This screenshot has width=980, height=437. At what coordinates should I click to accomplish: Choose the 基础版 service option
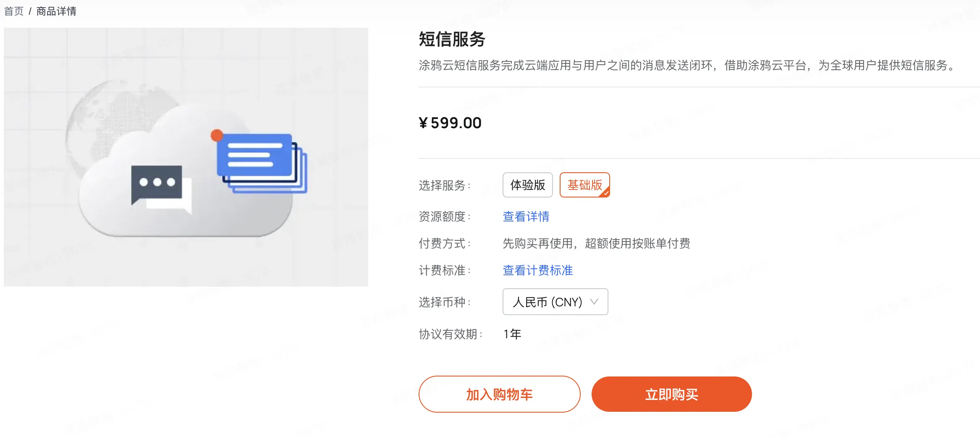point(584,185)
